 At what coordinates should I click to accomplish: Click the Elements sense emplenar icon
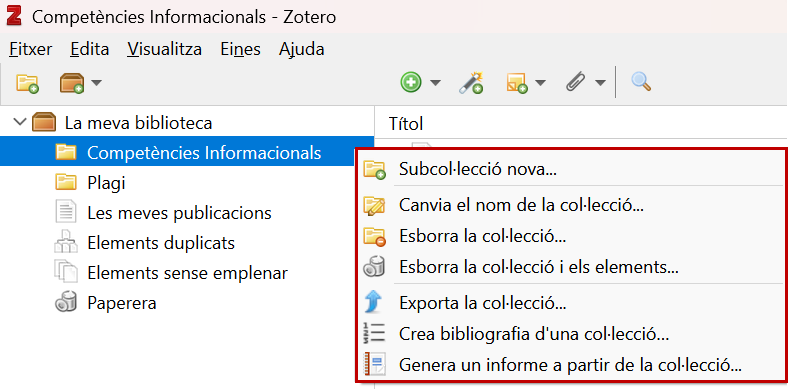click(66, 272)
